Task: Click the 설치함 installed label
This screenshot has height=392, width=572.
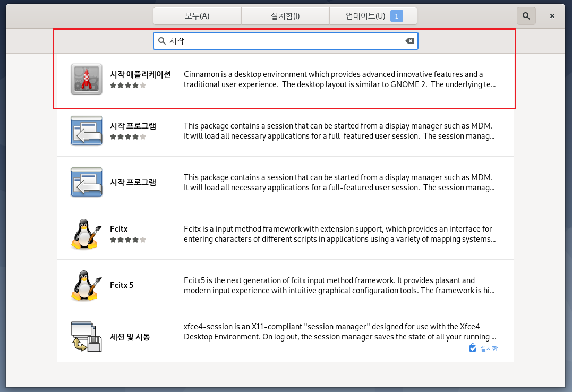Action: 489,348
